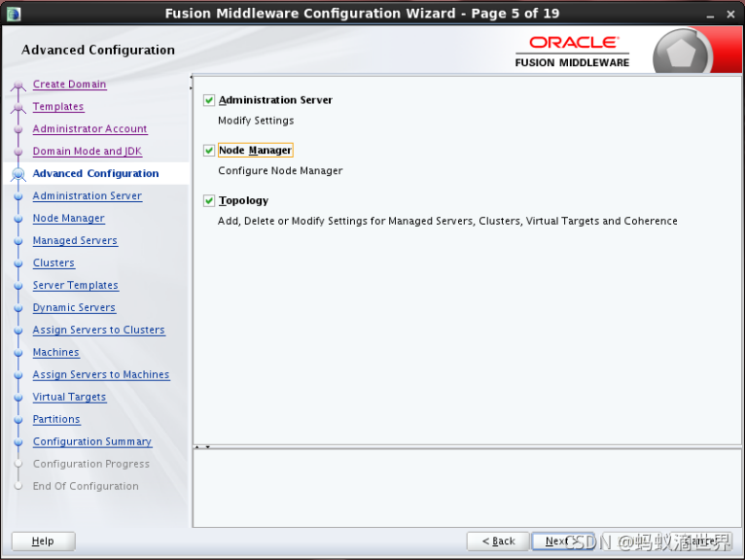This screenshot has height=560, width=745.
Task: Navigate to the Clusters step
Action: point(53,262)
